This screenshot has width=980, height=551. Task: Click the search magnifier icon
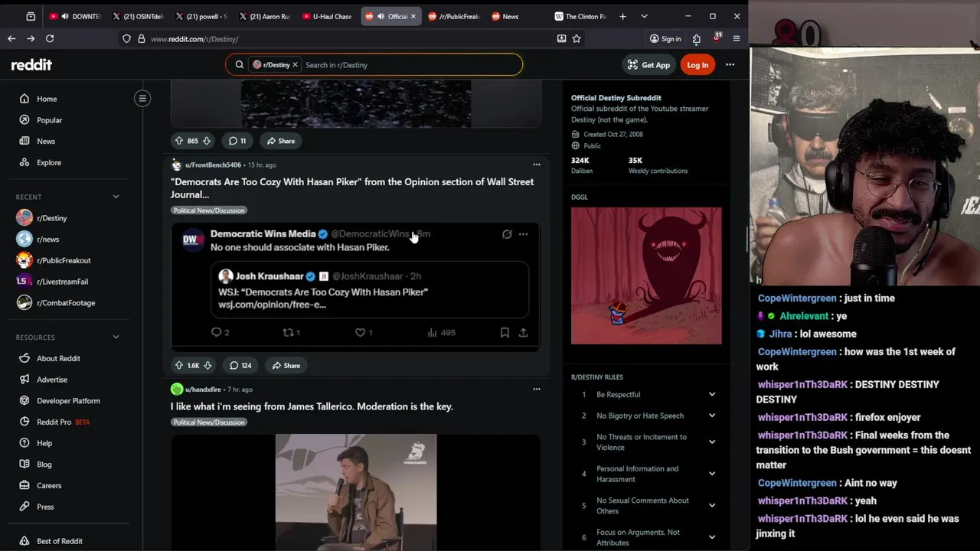tap(239, 65)
